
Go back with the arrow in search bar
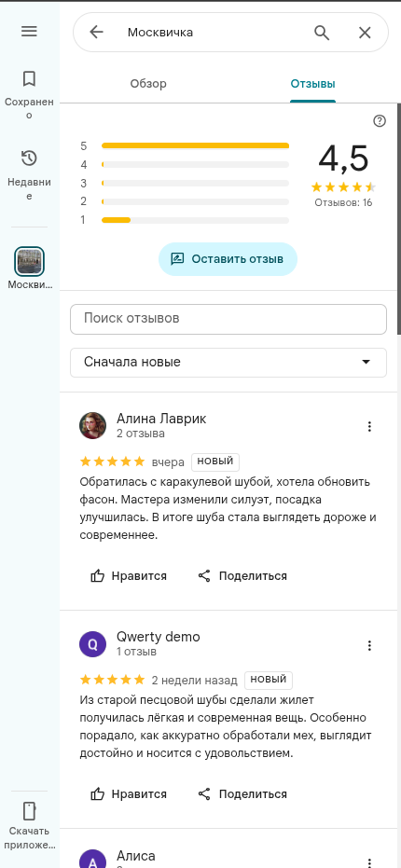coord(96,32)
